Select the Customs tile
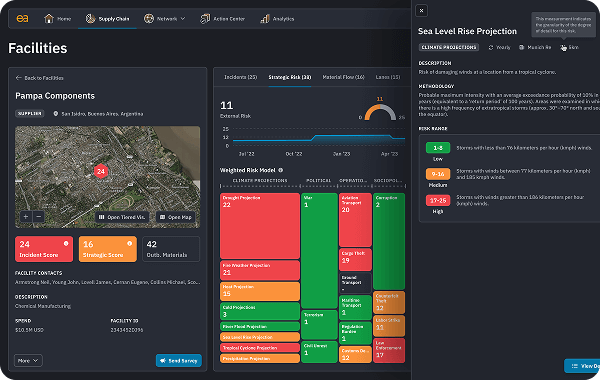The width and height of the screenshot is (600, 380). point(355,354)
